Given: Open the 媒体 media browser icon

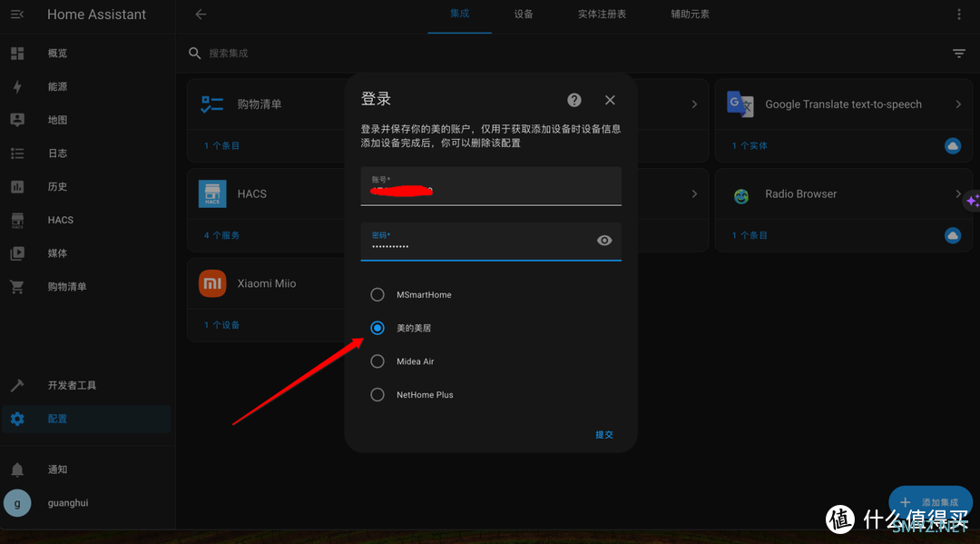Looking at the screenshot, I should 17,253.
